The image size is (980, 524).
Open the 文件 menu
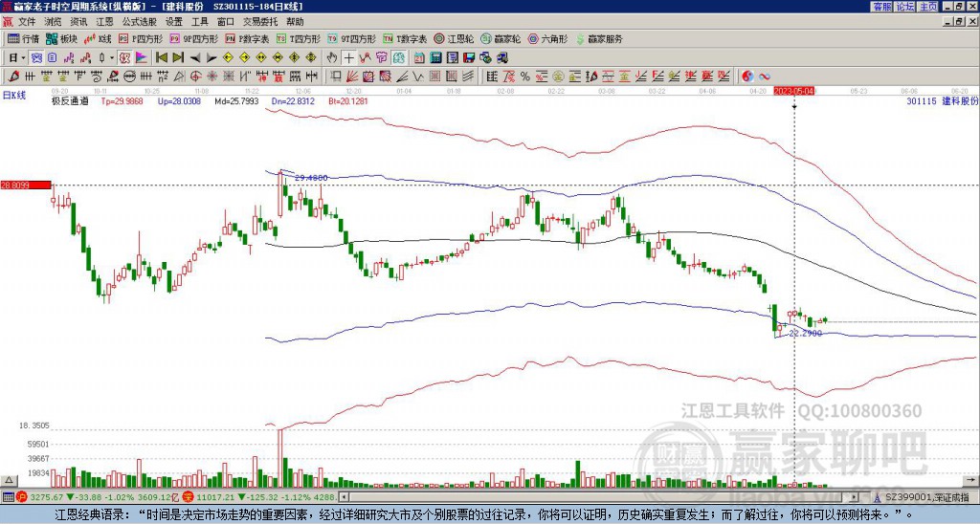point(26,22)
